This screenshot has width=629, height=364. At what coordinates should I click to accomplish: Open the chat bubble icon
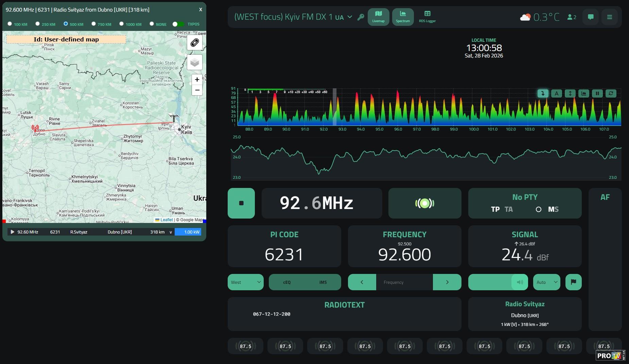point(591,17)
